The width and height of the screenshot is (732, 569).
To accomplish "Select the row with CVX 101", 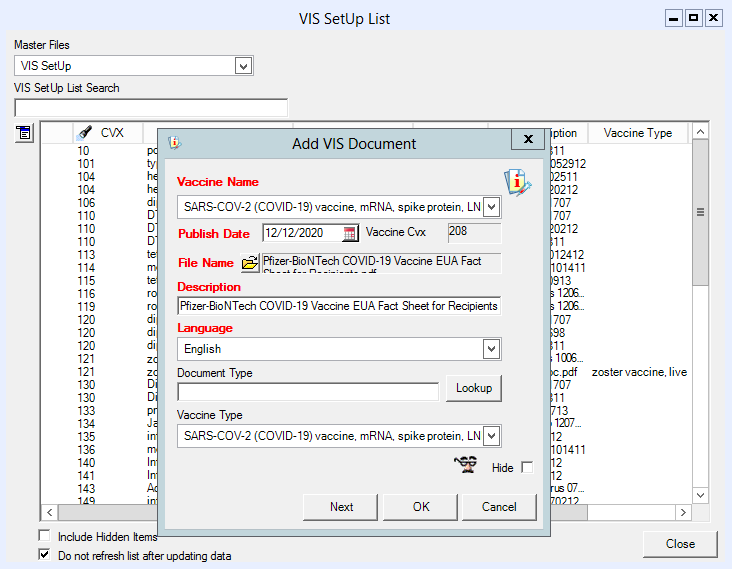I will click(x=86, y=164).
